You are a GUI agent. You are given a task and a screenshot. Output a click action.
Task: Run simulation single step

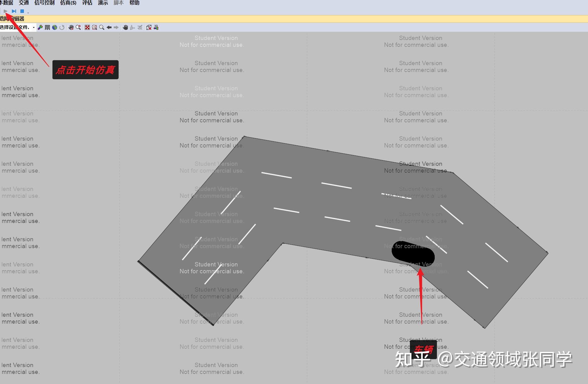pos(14,11)
